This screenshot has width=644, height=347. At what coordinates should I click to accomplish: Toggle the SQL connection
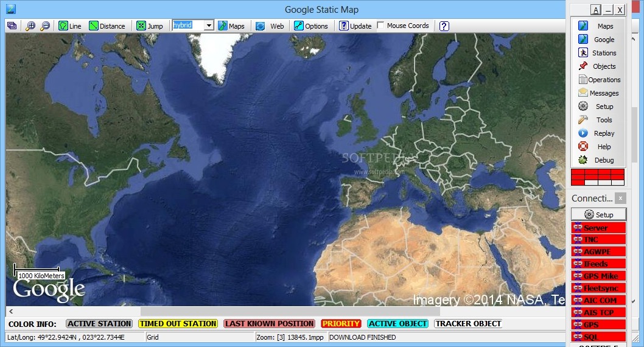598,337
